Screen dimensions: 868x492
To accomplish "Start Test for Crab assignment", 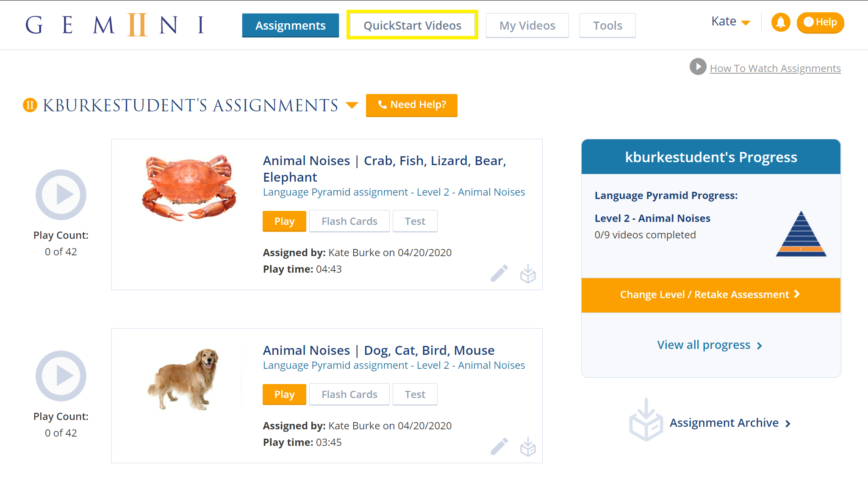I will click(x=415, y=221).
